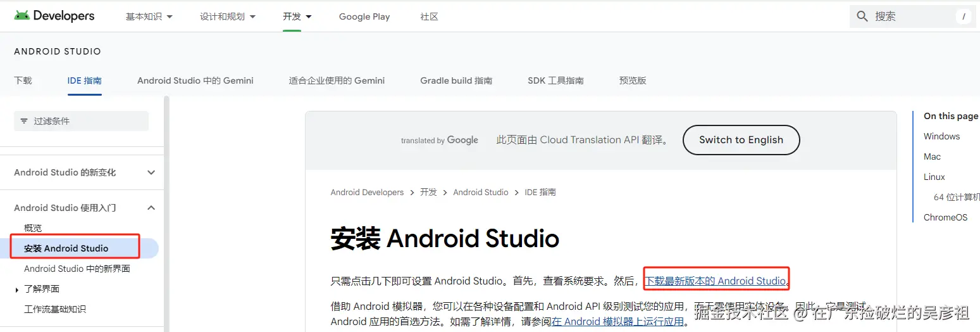The image size is (980, 332).
Task: Open the 设计和规划 dropdown menu
Action: click(228, 16)
